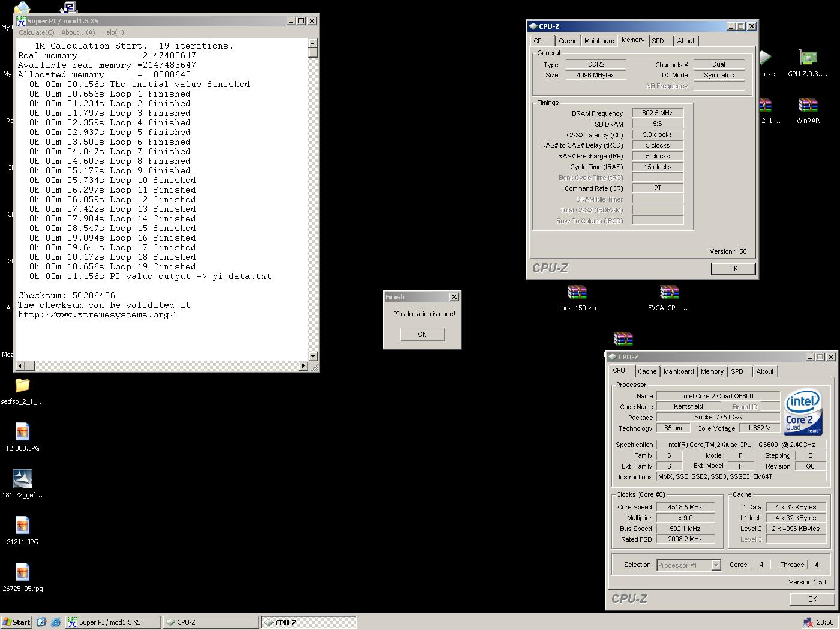Click OK in the Finish dialog
Image resolution: width=840 pixels, height=630 pixels.
coord(422,334)
